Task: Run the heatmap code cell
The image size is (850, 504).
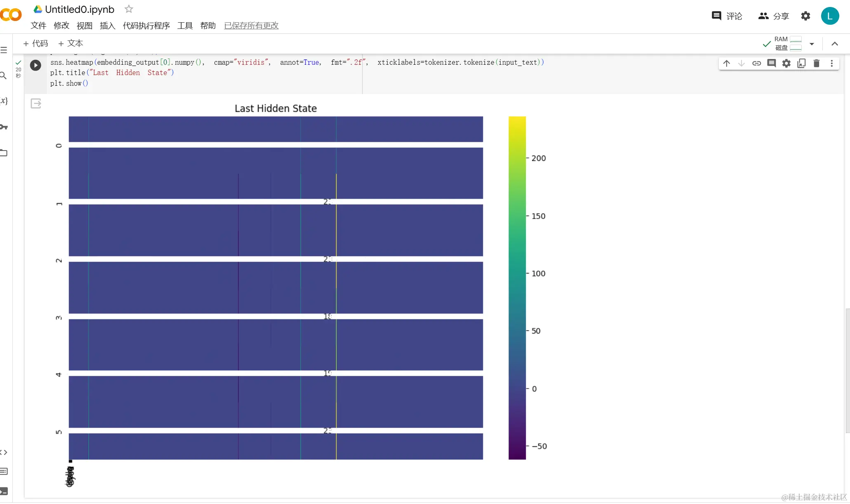Action: coord(35,65)
